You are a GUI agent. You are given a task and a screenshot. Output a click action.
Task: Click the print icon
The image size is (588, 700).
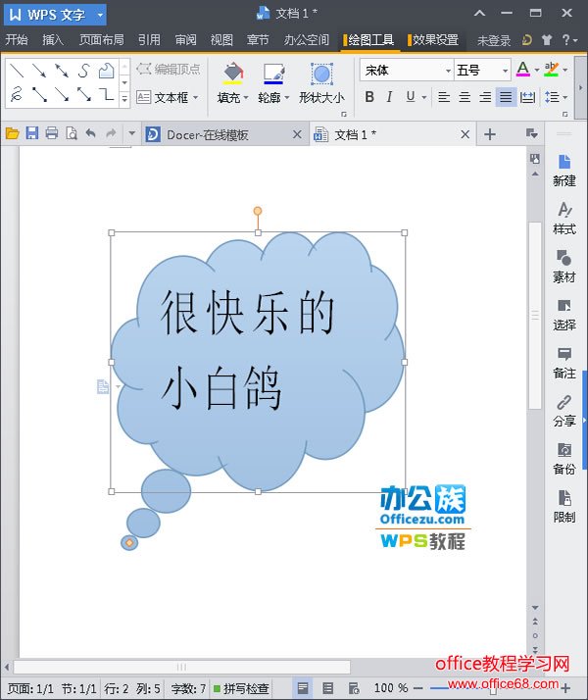pos(52,133)
